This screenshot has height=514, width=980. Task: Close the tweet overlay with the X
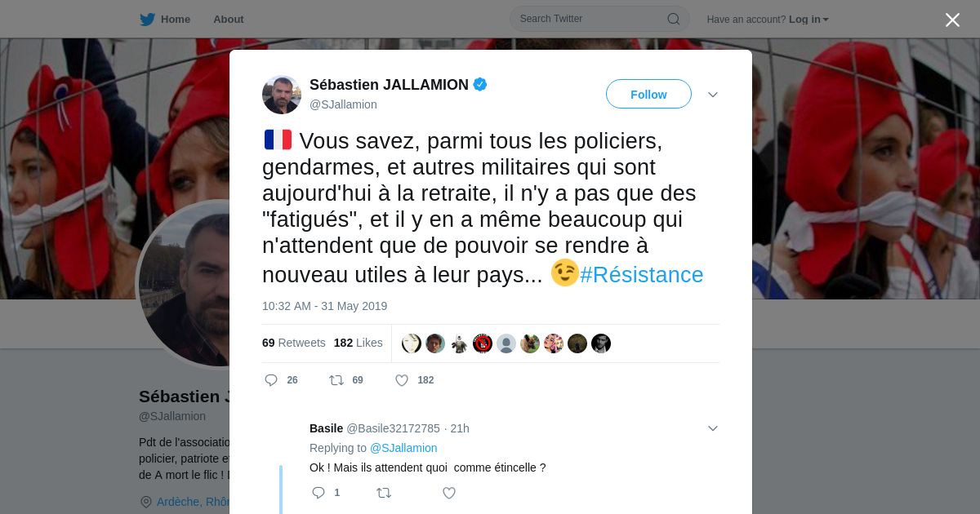click(x=952, y=20)
